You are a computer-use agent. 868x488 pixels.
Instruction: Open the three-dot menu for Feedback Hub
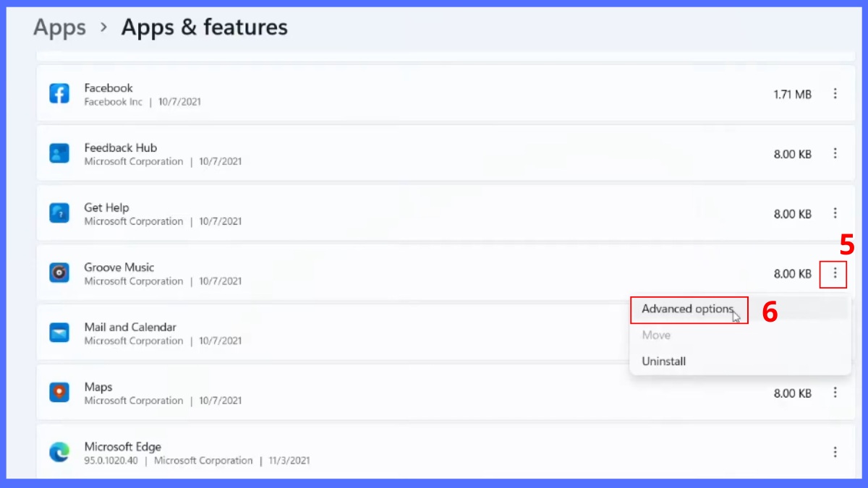click(x=835, y=153)
